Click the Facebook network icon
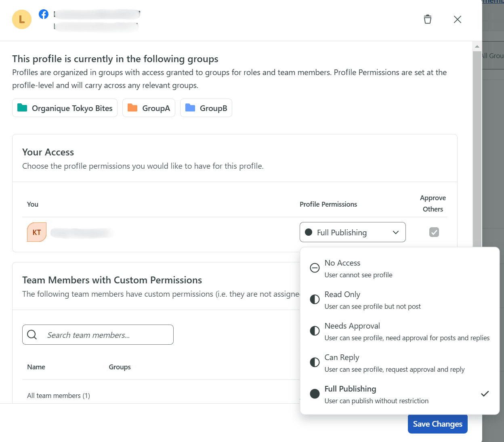This screenshot has height=442, width=504. tap(44, 14)
